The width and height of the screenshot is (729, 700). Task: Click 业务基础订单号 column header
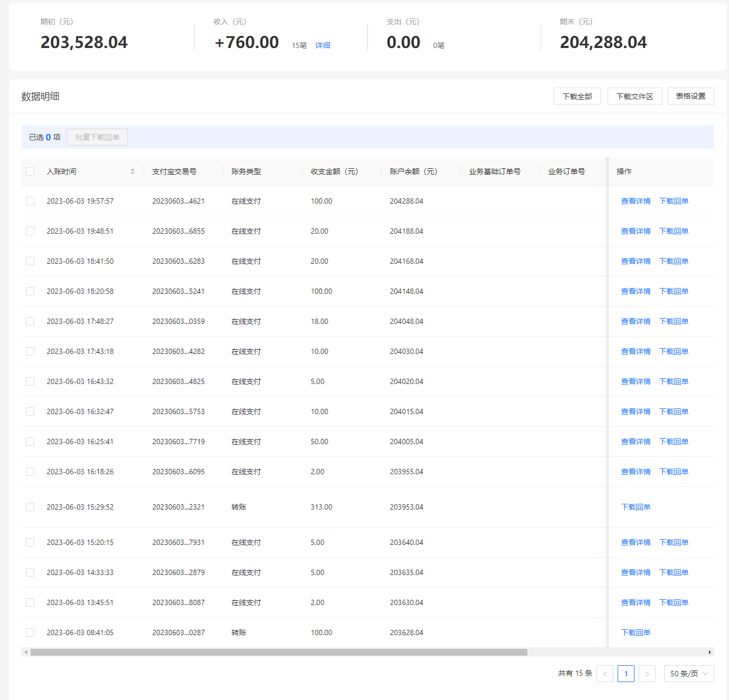495,171
